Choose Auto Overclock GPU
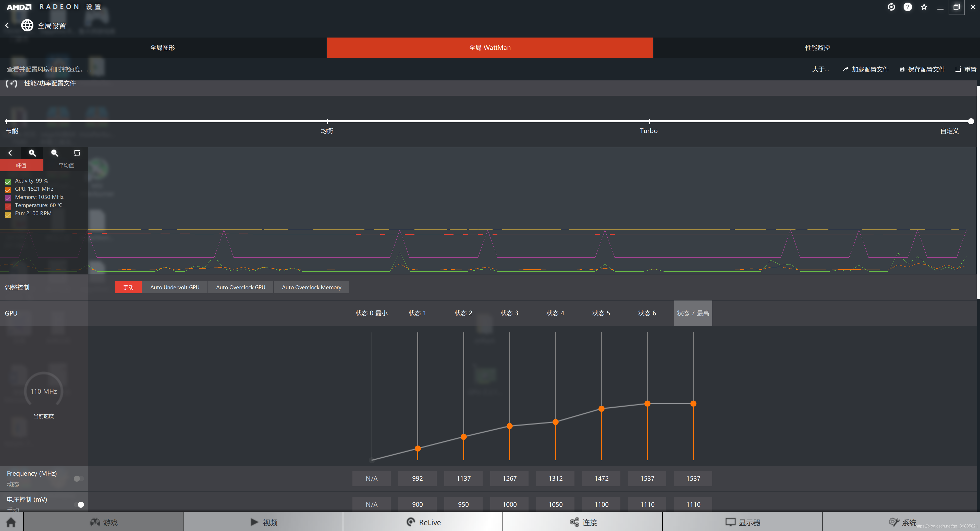 point(240,287)
